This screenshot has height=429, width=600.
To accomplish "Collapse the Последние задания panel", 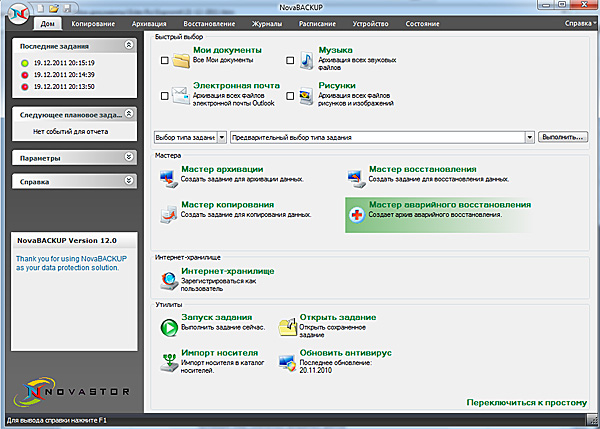I will [128, 45].
